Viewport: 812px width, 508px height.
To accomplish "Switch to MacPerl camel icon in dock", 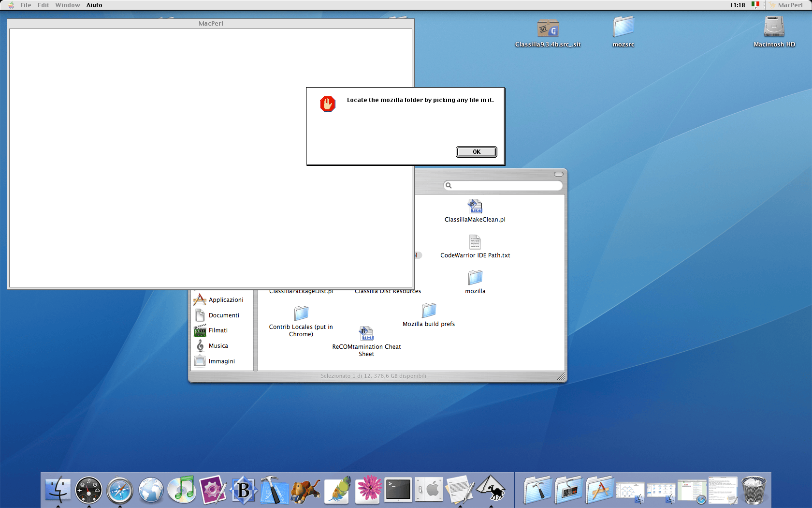I will [491, 489].
